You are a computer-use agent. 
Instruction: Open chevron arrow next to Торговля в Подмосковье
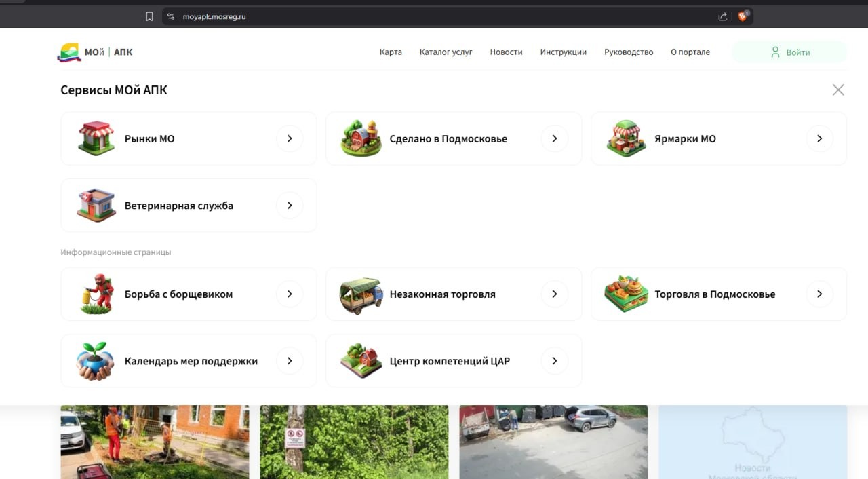(x=819, y=294)
